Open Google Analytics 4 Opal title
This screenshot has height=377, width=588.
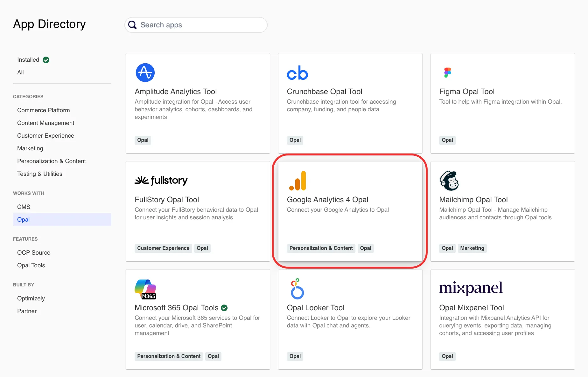(x=328, y=200)
